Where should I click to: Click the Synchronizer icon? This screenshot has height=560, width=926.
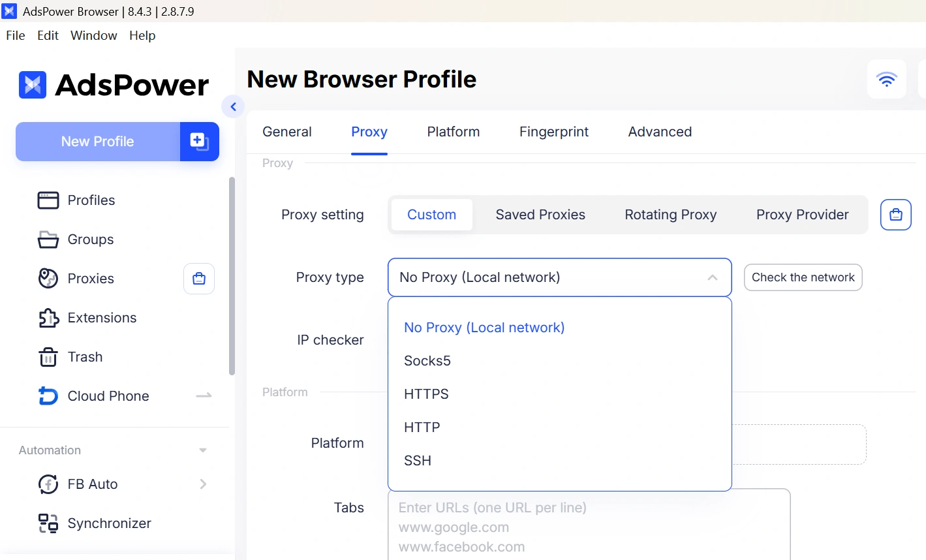click(48, 523)
